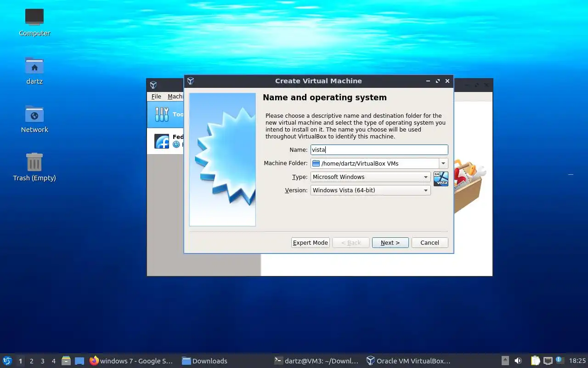This screenshot has width=588, height=368.
Task: Click the network connection icon in tray
Action: [x=548, y=361]
